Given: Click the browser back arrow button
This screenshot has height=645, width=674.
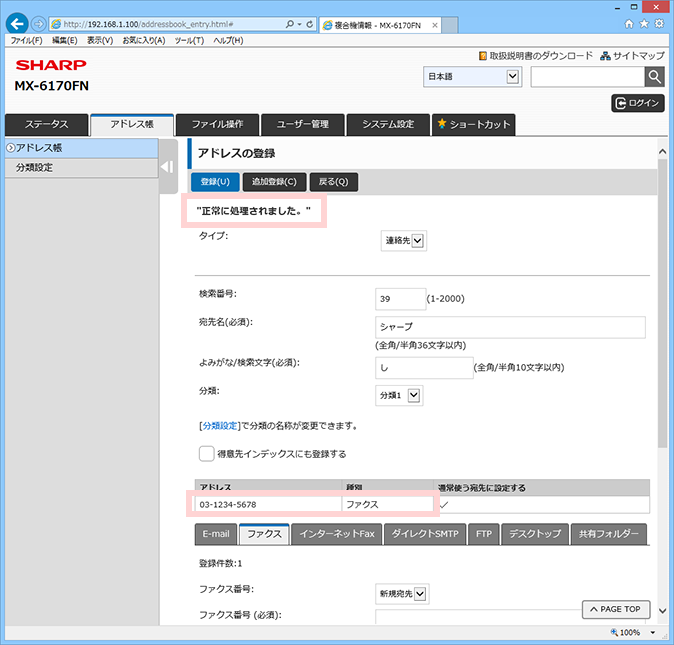Looking at the screenshot, I should [17, 24].
